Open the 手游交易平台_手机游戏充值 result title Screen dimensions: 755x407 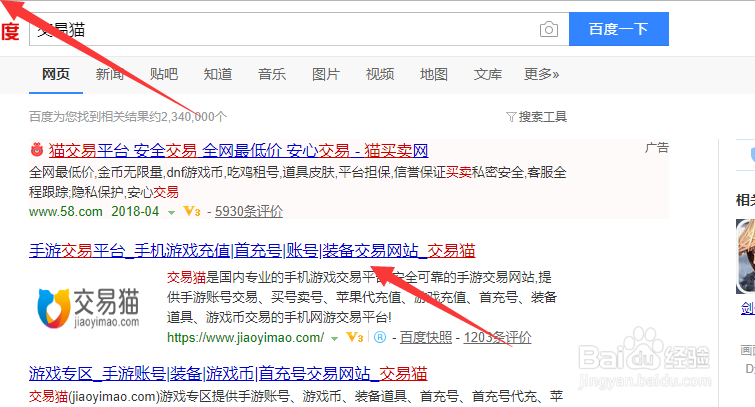click(252, 251)
